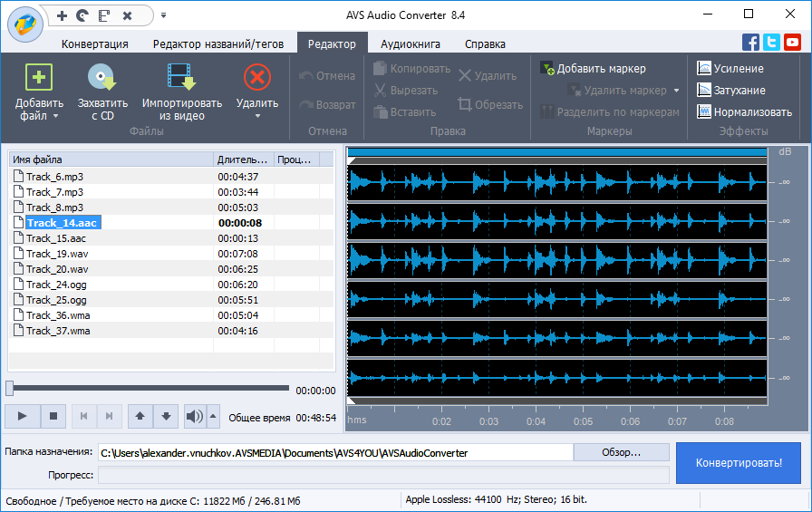Click the 0:04 mark on the timeline ruler
This screenshot has width=812, height=512.
click(x=536, y=421)
